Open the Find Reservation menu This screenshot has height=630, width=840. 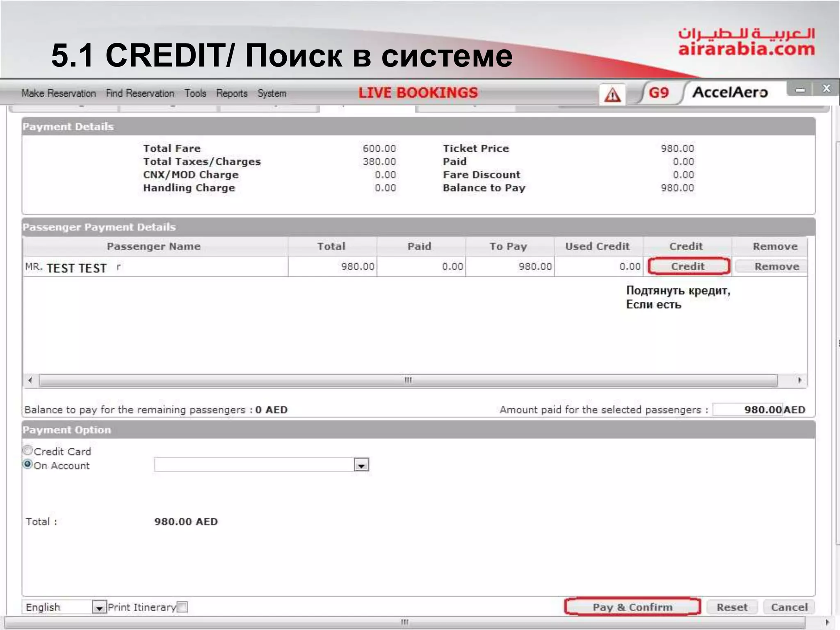140,94
